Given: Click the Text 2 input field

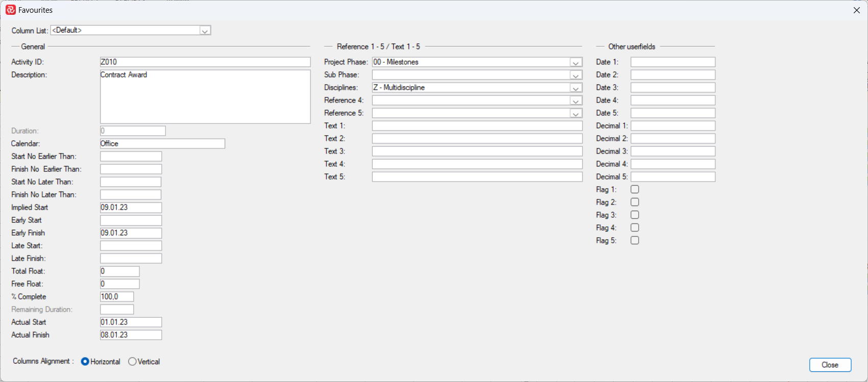Looking at the screenshot, I should coord(477,139).
